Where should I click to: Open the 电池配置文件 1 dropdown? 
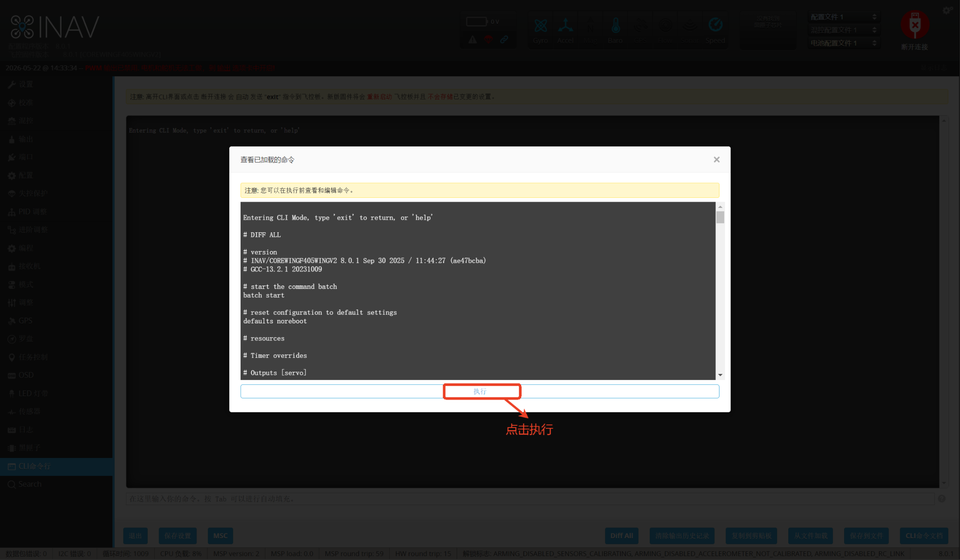[844, 43]
